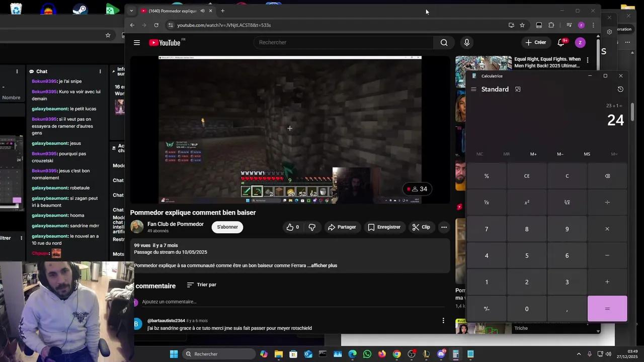
Task: Click the MS memory store key
Action: coord(587,154)
